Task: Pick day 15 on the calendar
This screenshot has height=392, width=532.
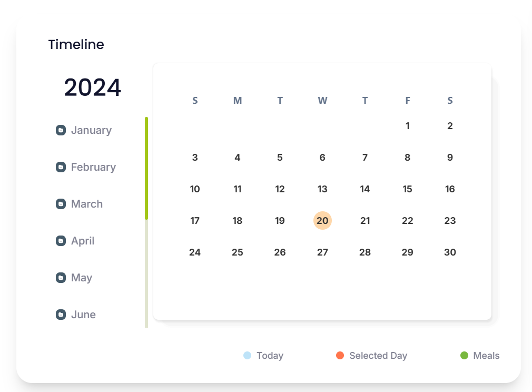Action: tap(408, 189)
